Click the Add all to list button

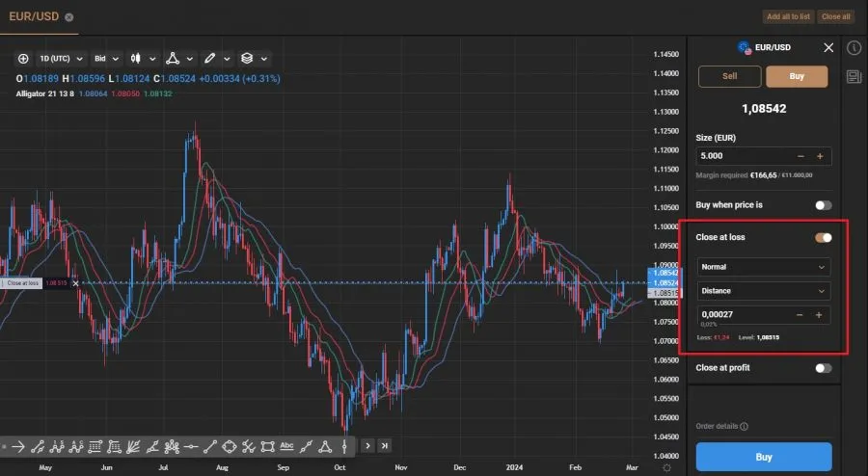point(788,16)
